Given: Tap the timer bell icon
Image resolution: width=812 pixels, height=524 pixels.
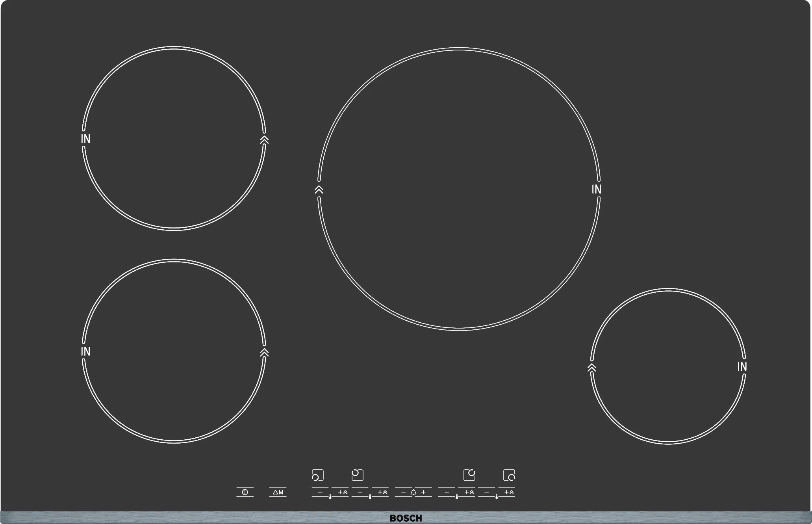Looking at the screenshot, I should point(413,492).
